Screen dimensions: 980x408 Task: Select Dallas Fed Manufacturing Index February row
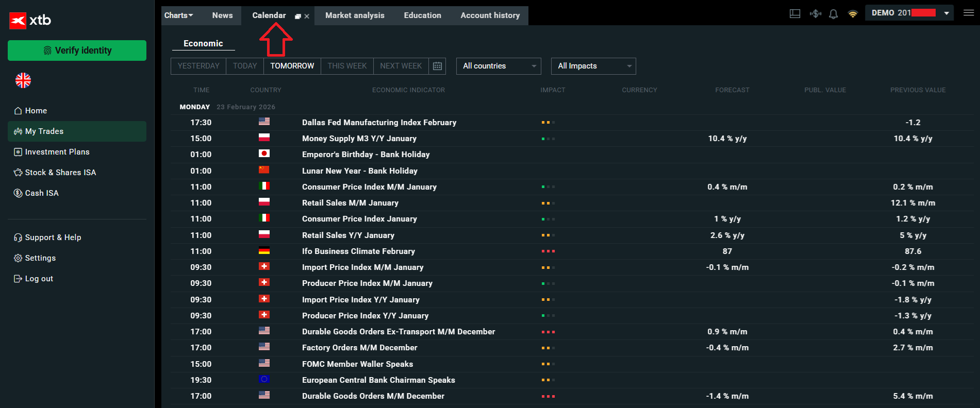573,123
